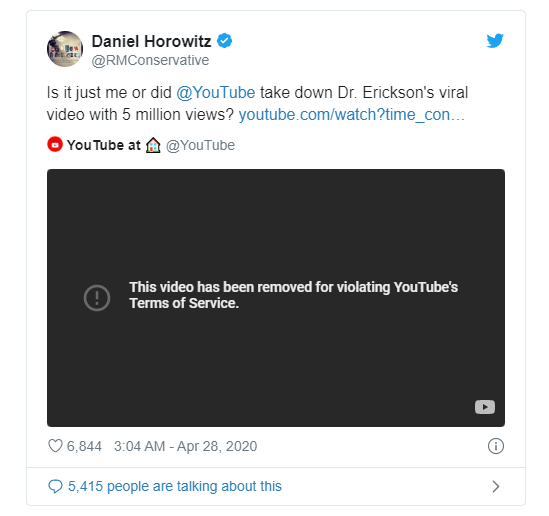549x516 pixels.
Task: Click the exclamation warning icon in video
Action: pos(97,298)
